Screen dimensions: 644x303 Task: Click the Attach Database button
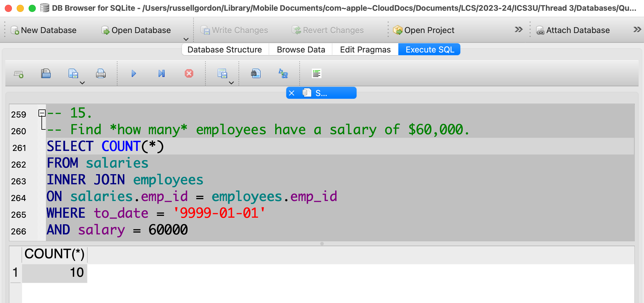pyautogui.click(x=573, y=30)
